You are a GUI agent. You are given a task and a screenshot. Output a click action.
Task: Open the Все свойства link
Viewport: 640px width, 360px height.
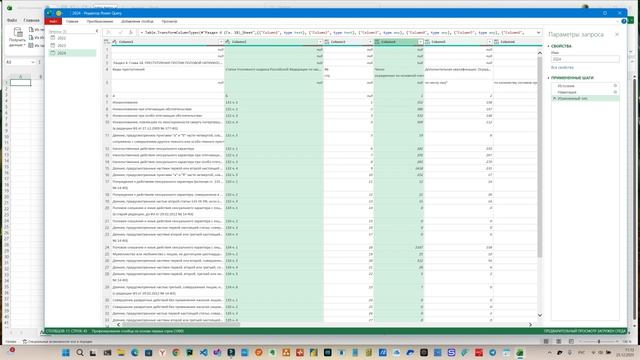[x=562, y=67]
